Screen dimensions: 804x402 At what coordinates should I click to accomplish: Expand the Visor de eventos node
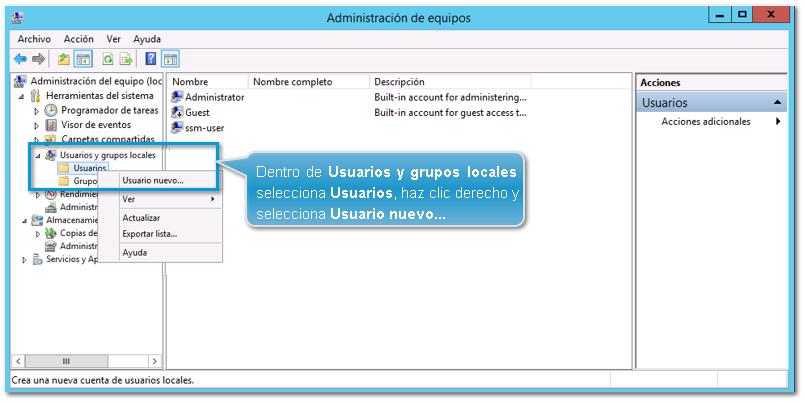coord(36,126)
